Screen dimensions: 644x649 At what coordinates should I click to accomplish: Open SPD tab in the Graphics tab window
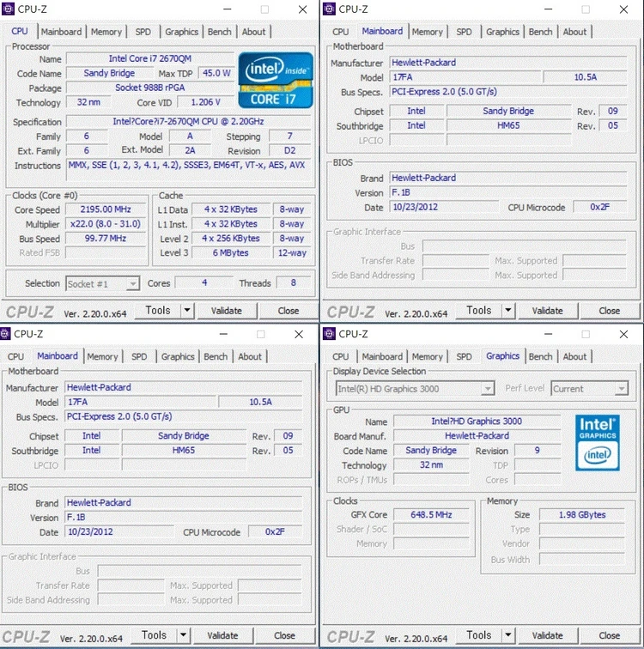[464, 357]
